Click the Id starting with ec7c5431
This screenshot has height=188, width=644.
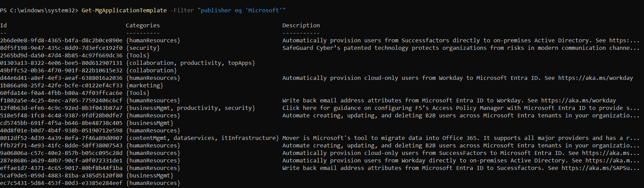(x=61, y=183)
